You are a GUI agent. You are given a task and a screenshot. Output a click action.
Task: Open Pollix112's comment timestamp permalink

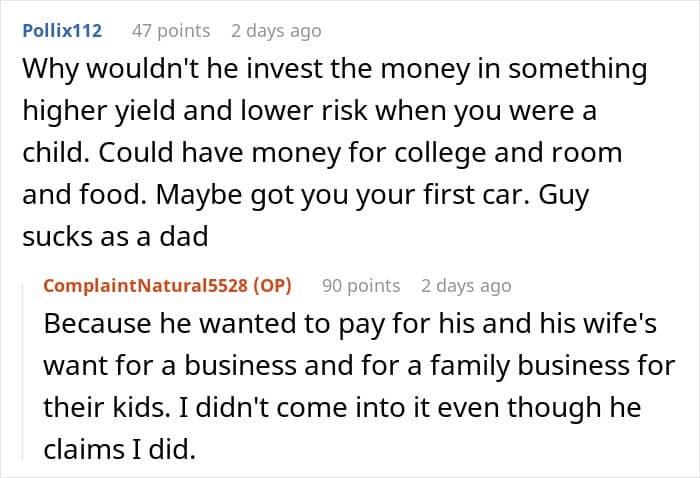(x=276, y=30)
